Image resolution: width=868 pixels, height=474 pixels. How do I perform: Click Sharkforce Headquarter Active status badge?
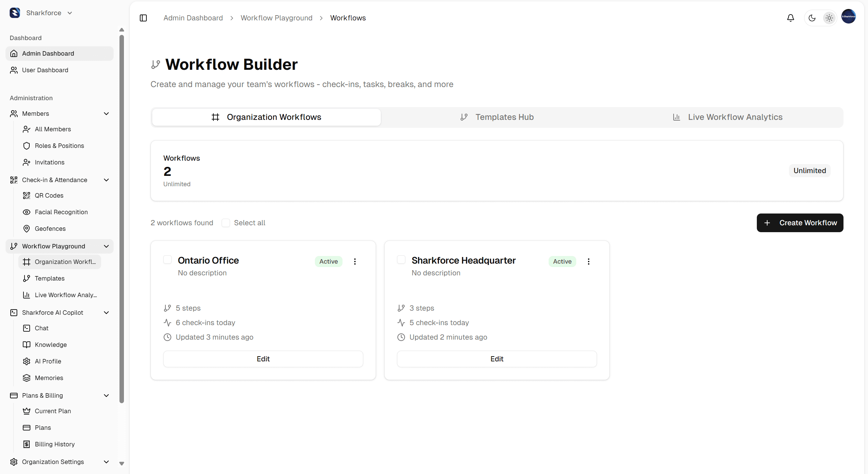point(562,262)
